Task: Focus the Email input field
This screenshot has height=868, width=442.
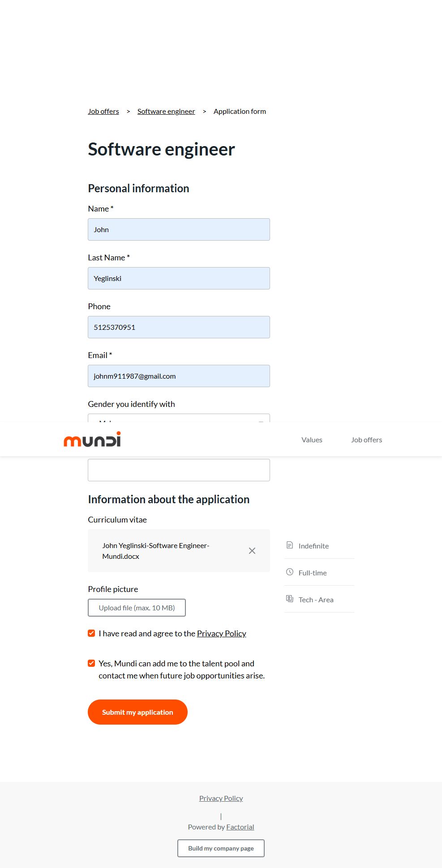Action: pyautogui.click(x=179, y=376)
